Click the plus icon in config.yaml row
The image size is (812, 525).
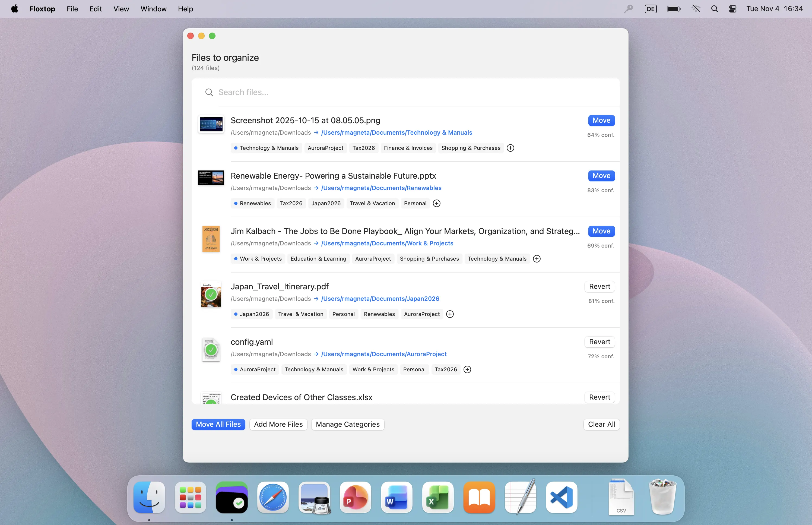pyautogui.click(x=467, y=369)
